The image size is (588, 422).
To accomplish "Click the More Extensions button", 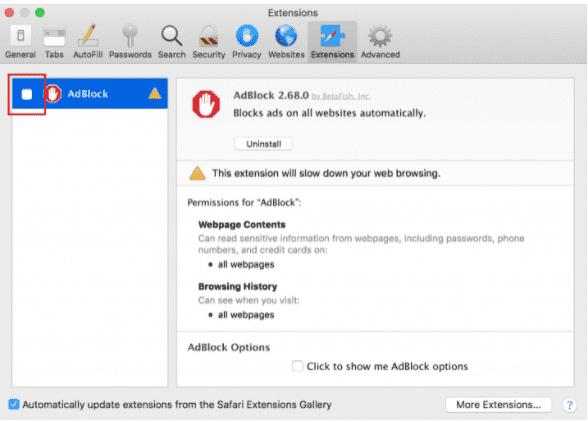I will point(498,404).
